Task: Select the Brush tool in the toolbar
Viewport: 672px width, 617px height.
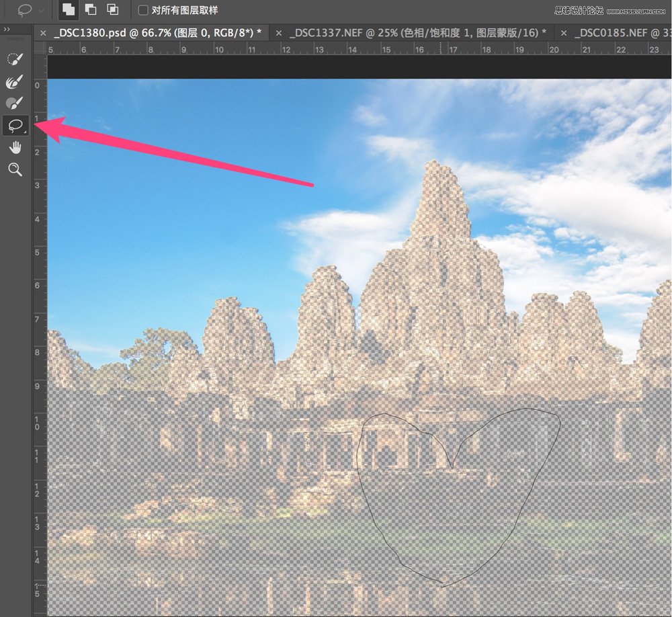Action: point(15,102)
